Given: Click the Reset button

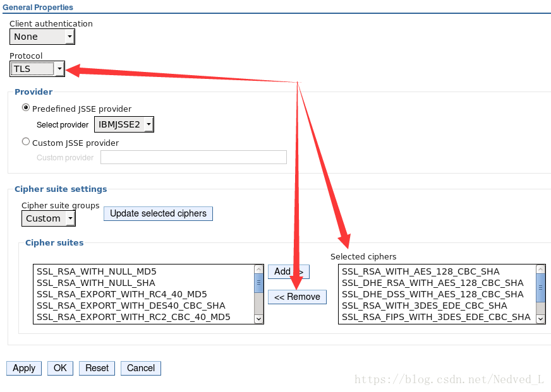Looking at the screenshot, I should pyautogui.click(x=97, y=368).
